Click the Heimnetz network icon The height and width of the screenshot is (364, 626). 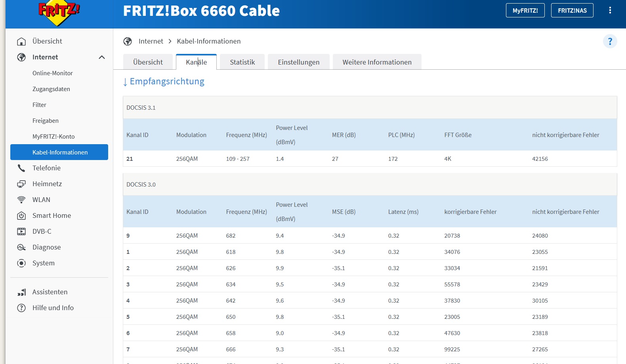point(21,184)
